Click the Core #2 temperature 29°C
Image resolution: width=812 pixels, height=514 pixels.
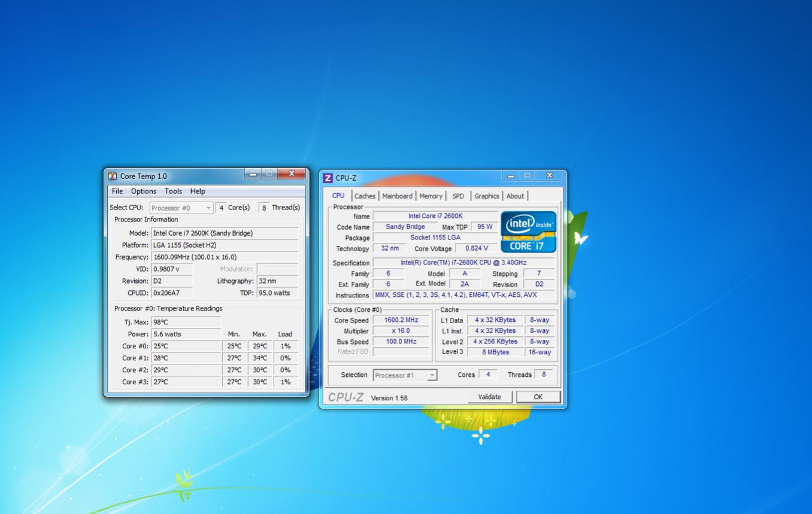(186, 370)
